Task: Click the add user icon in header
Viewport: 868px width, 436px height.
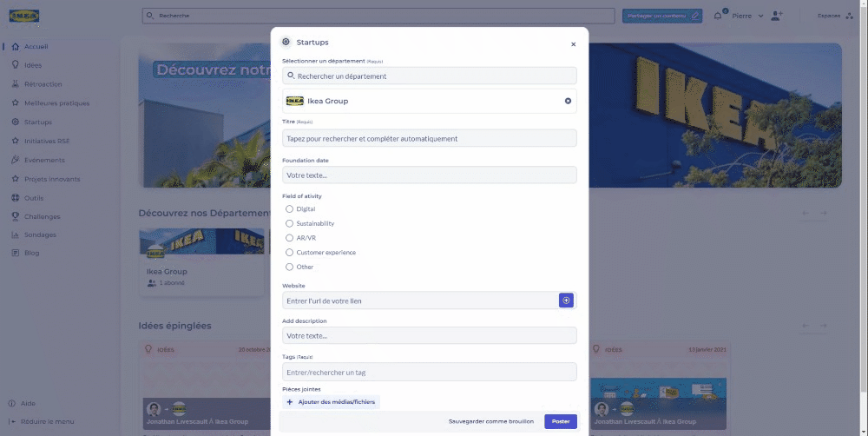Action: [x=776, y=16]
